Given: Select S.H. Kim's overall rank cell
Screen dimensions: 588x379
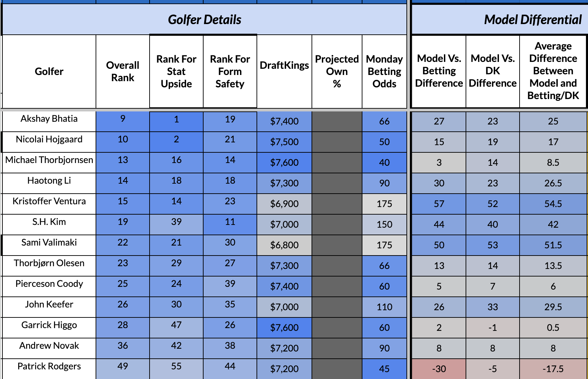Looking at the screenshot, I should (123, 222).
